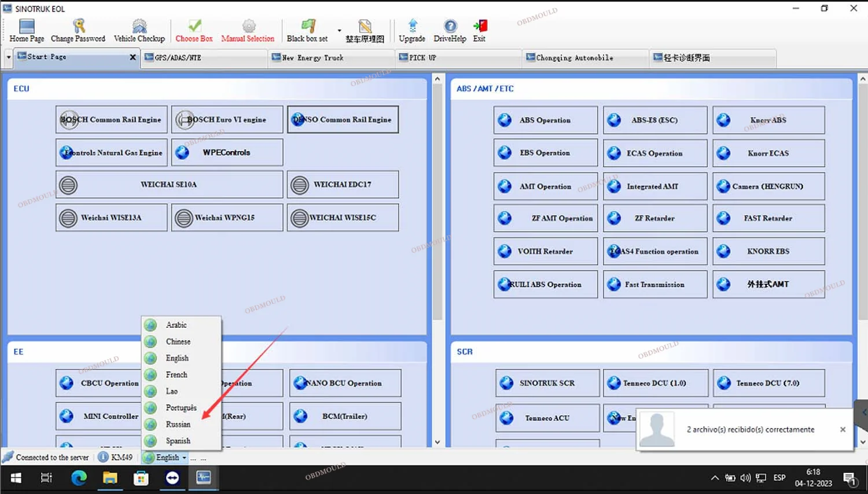Screen dimensions: 868x494
Task: Click the ABS Operation button
Action: click(545, 120)
